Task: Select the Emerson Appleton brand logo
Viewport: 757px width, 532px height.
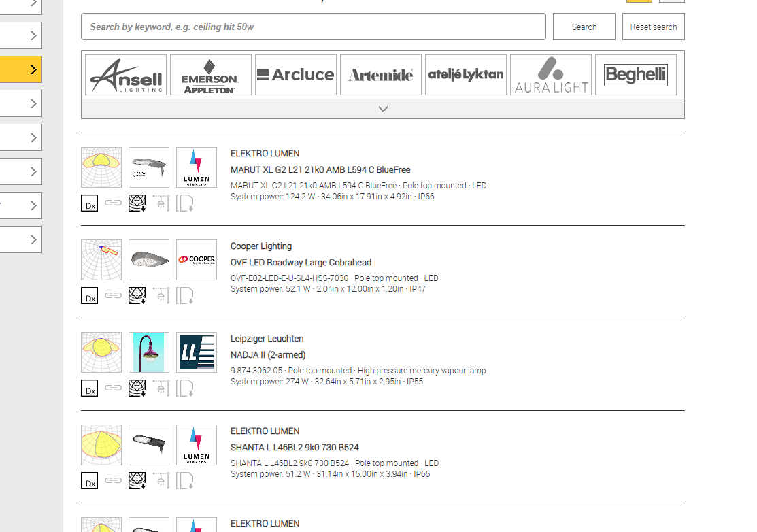Action: coord(211,75)
